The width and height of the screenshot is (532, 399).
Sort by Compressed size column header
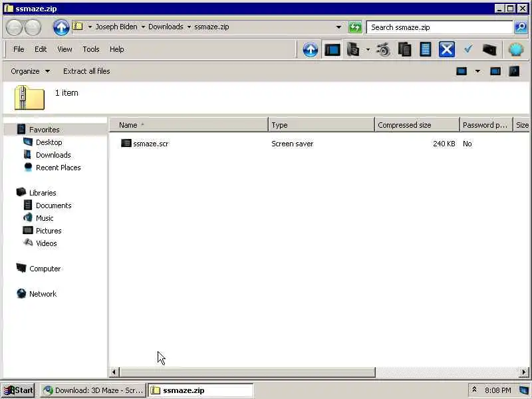point(417,125)
